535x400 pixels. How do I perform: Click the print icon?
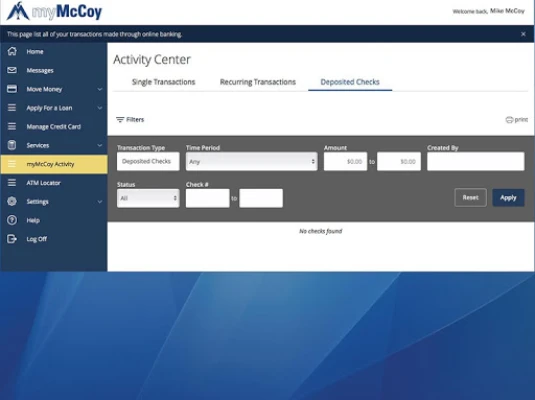pos(509,120)
